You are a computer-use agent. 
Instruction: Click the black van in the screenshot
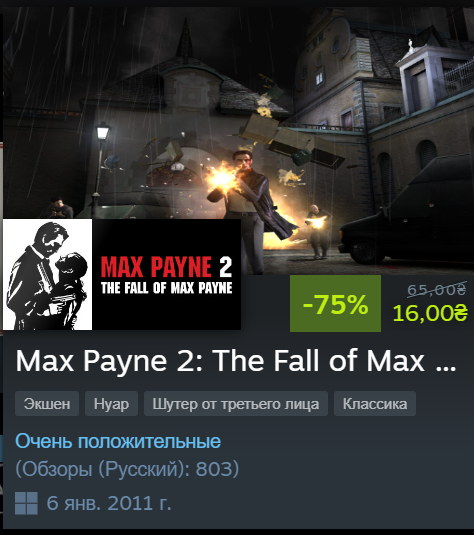coord(408,212)
